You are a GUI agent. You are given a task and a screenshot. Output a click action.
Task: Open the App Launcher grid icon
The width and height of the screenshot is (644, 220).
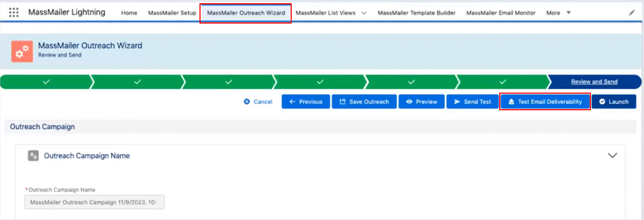(x=14, y=12)
